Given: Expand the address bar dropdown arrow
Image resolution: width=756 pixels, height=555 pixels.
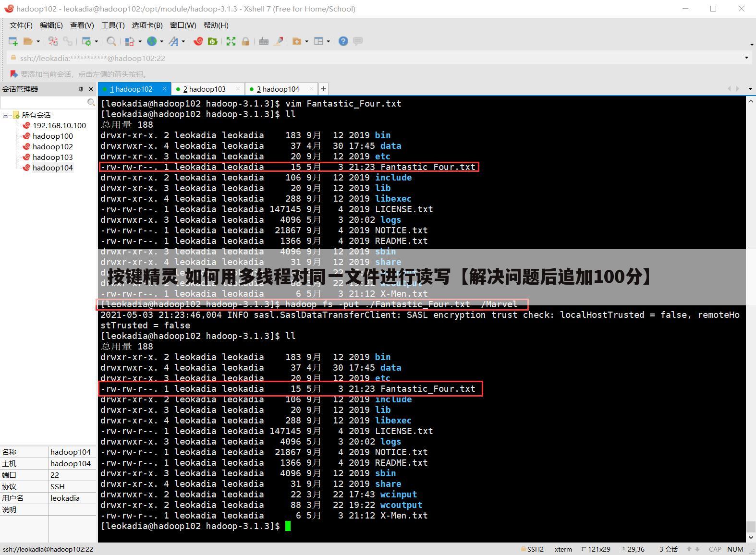Looking at the screenshot, I should [746, 58].
